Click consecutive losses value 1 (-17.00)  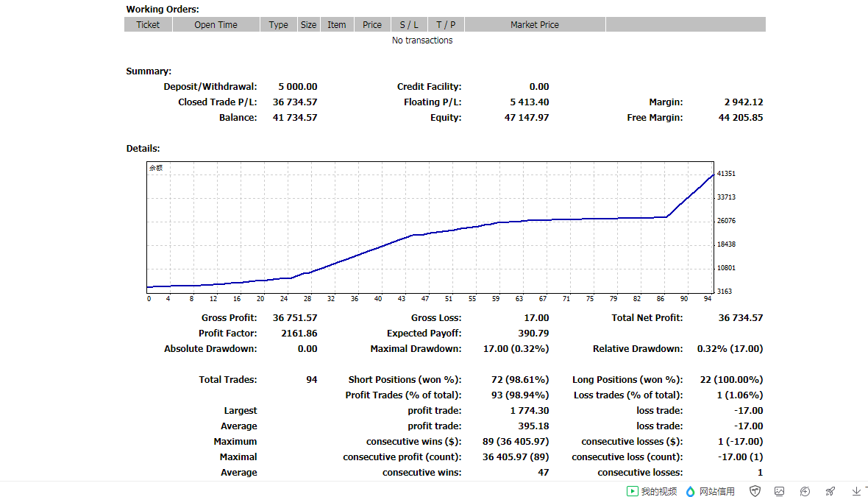741,443
